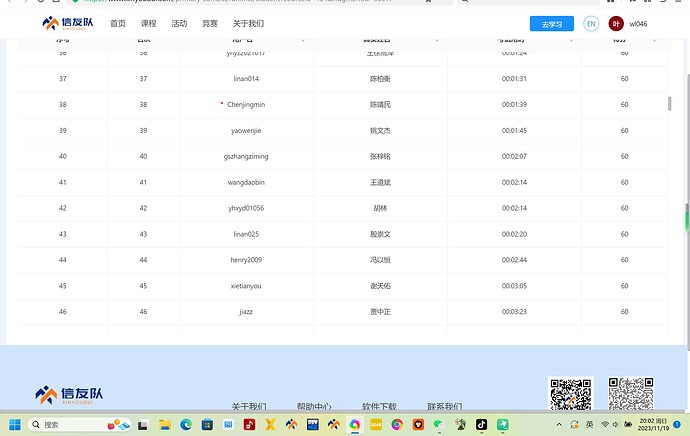This screenshot has height=436, width=690.
Task: Click username cell linan014
Action: coord(246,79)
